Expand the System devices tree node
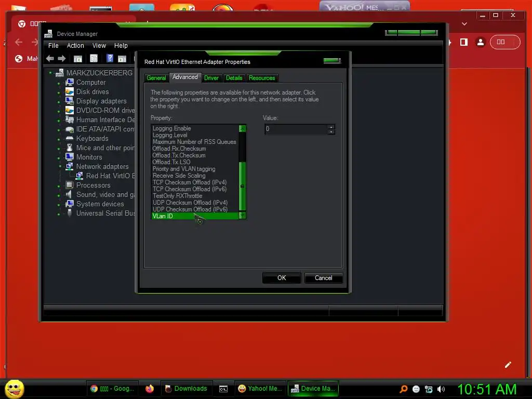Viewport: 532px width, 399px height. 59,204
